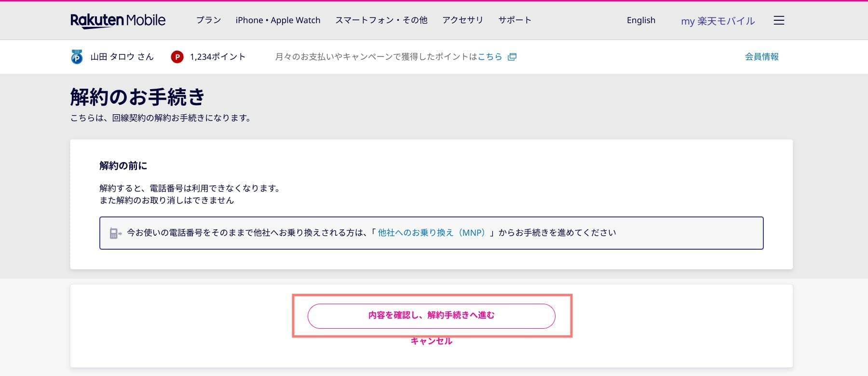The image size is (868, 376).
Task: Open the プラン menu
Action: click(208, 20)
